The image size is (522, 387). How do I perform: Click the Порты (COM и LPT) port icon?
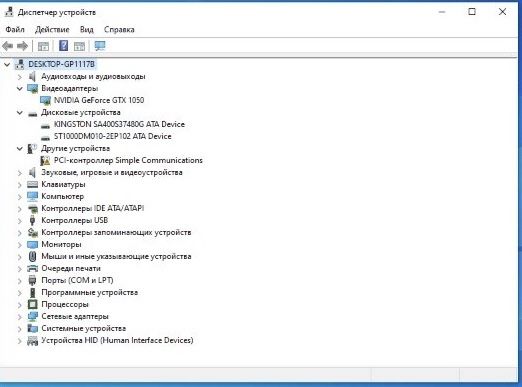[x=32, y=280]
